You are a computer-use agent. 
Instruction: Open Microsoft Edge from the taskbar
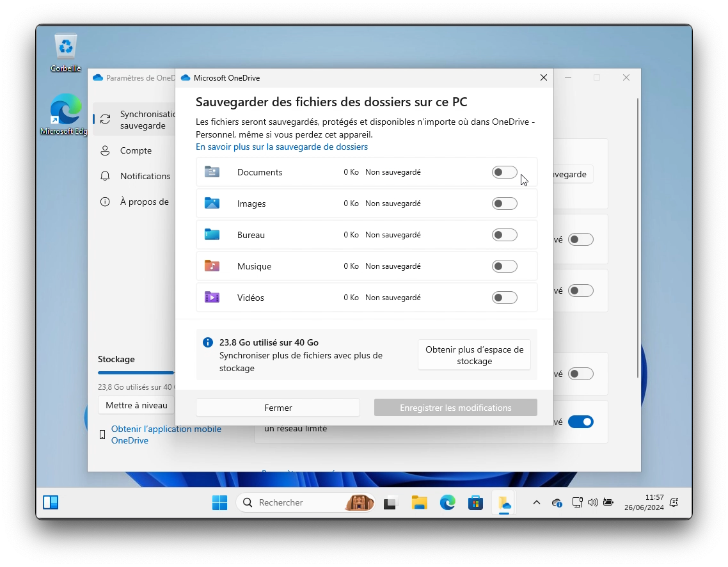[447, 502]
